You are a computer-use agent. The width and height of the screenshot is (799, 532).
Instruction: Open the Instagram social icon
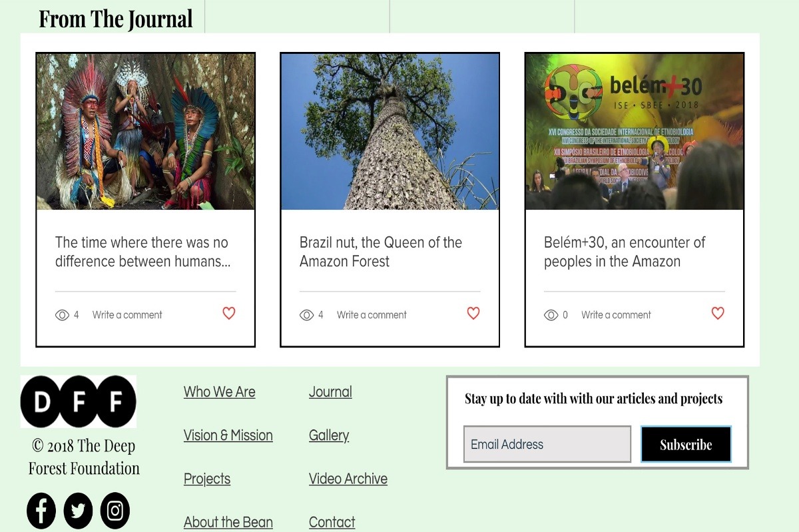coord(115,511)
